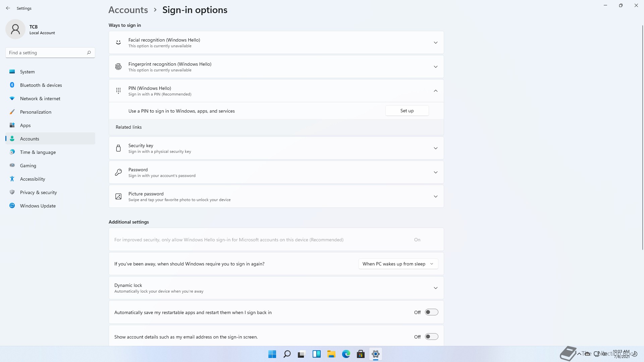Expand the Picture password chevron

(435, 196)
